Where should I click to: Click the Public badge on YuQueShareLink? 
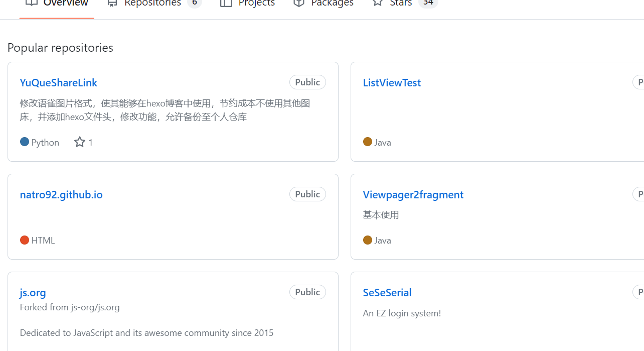tap(307, 82)
